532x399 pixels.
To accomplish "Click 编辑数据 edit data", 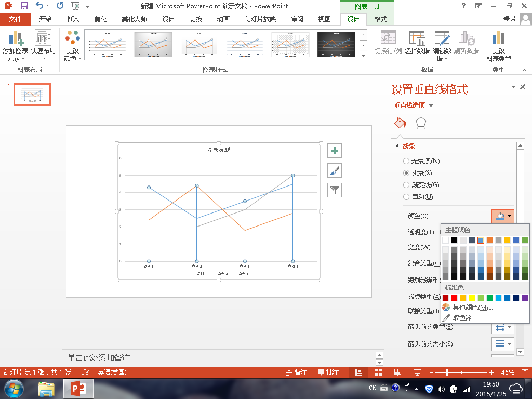I will click(442, 46).
